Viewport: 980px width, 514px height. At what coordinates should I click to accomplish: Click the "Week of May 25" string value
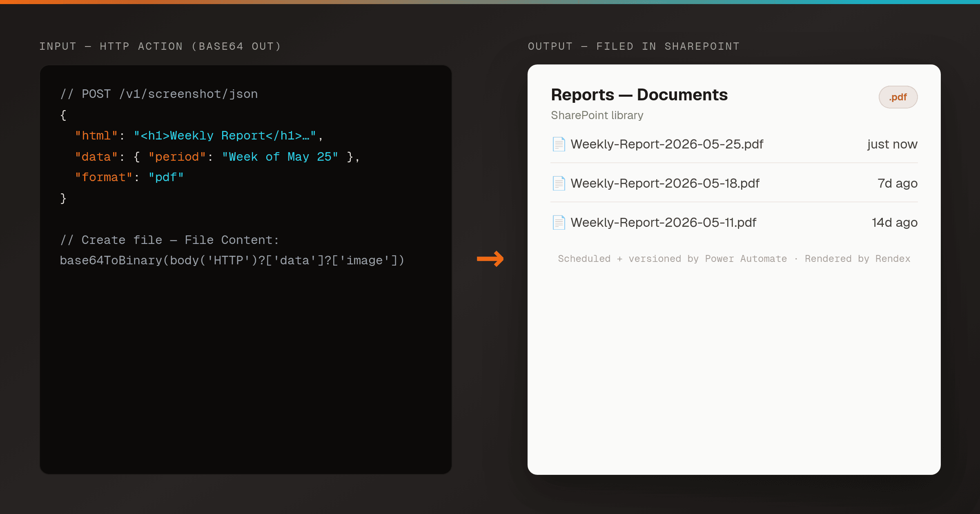(x=280, y=157)
